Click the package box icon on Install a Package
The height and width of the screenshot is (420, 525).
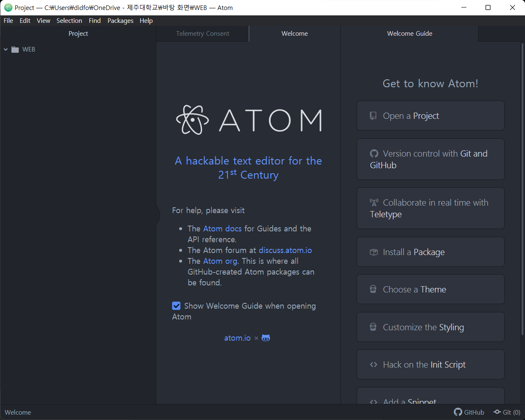click(373, 252)
